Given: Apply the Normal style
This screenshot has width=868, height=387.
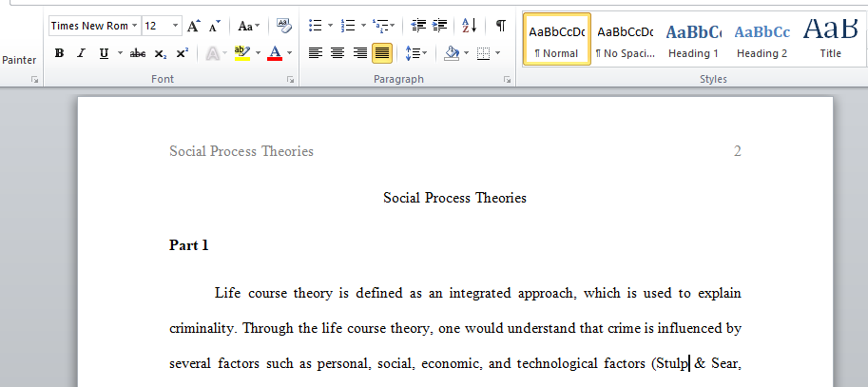Looking at the screenshot, I should [557, 39].
